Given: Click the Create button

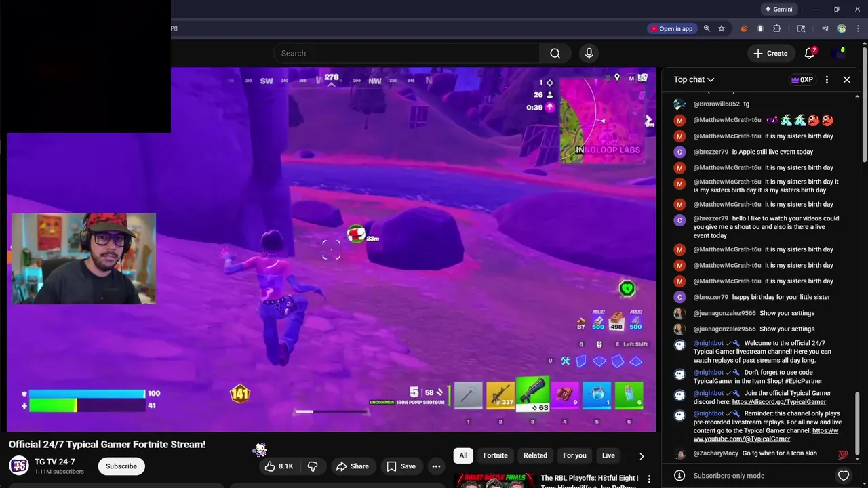Looking at the screenshot, I should 771,53.
